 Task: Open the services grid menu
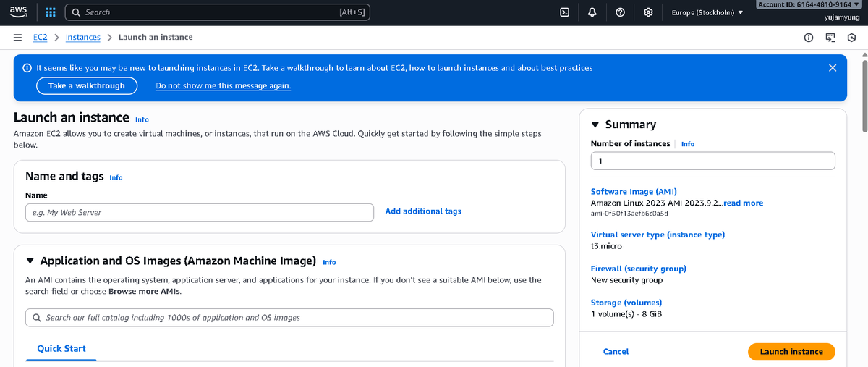coord(50,12)
